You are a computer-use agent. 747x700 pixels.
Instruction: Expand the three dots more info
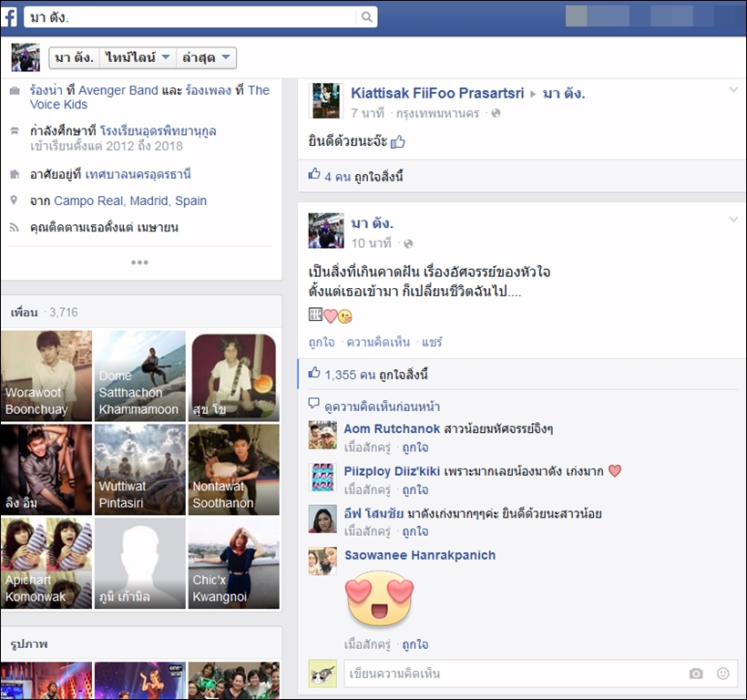(139, 262)
